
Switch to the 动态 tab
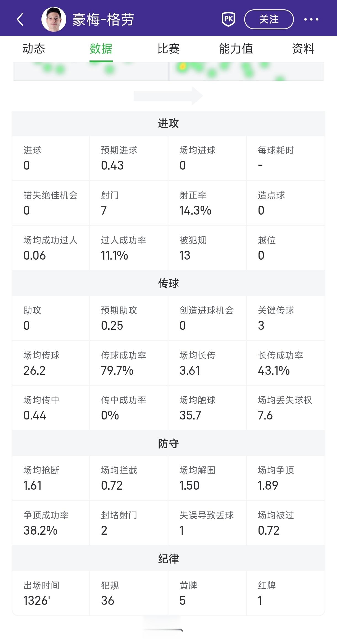click(34, 49)
